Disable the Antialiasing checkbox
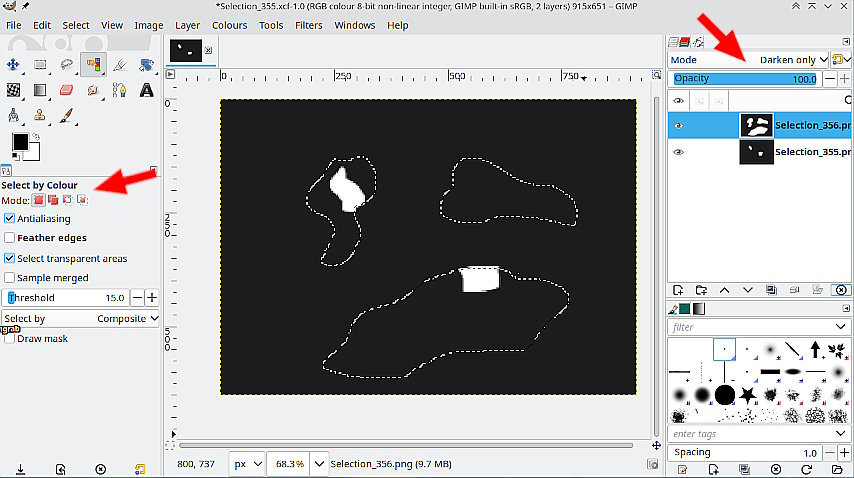Image resolution: width=854 pixels, height=478 pixels. click(x=10, y=218)
